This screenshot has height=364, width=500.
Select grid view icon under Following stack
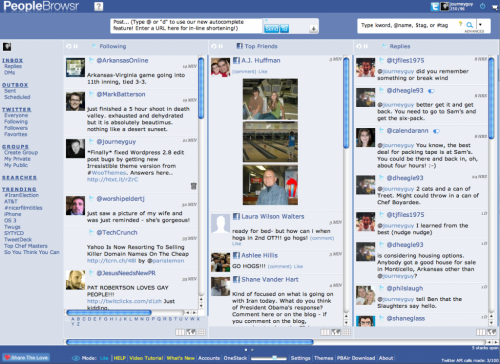click(x=201, y=332)
